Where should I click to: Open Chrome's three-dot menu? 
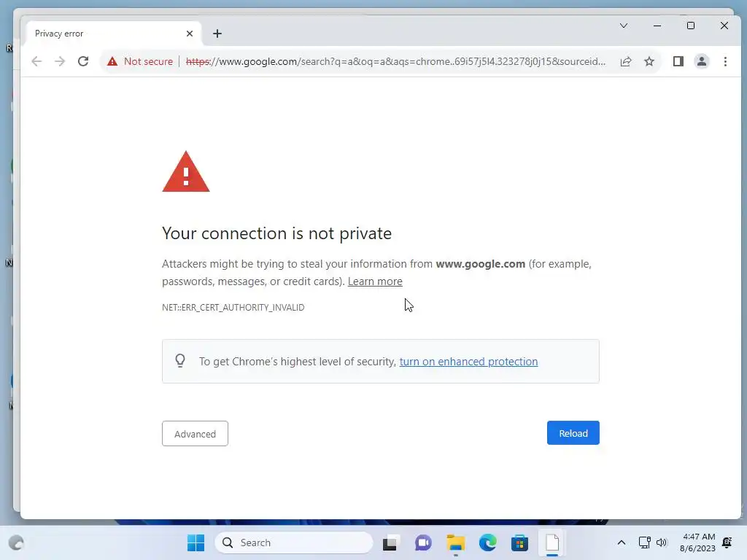(x=725, y=61)
